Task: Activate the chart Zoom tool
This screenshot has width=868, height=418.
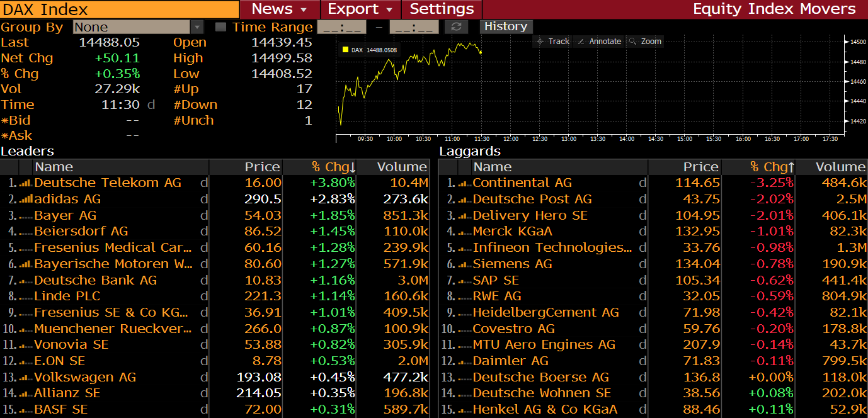Action: tap(645, 42)
